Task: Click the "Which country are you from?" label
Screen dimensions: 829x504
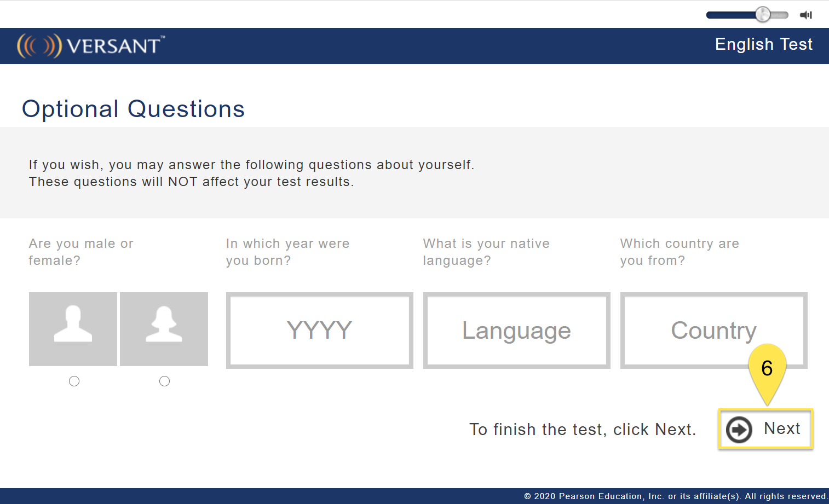Action: [x=680, y=252]
